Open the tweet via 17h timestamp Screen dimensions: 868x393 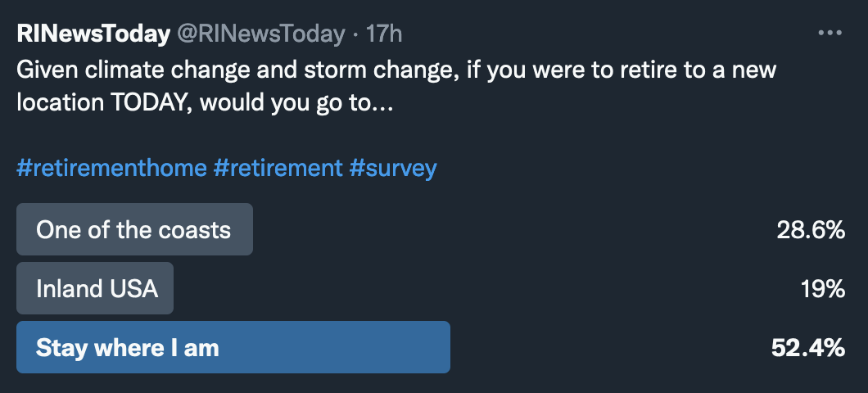pyautogui.click(x=384, y=34)
